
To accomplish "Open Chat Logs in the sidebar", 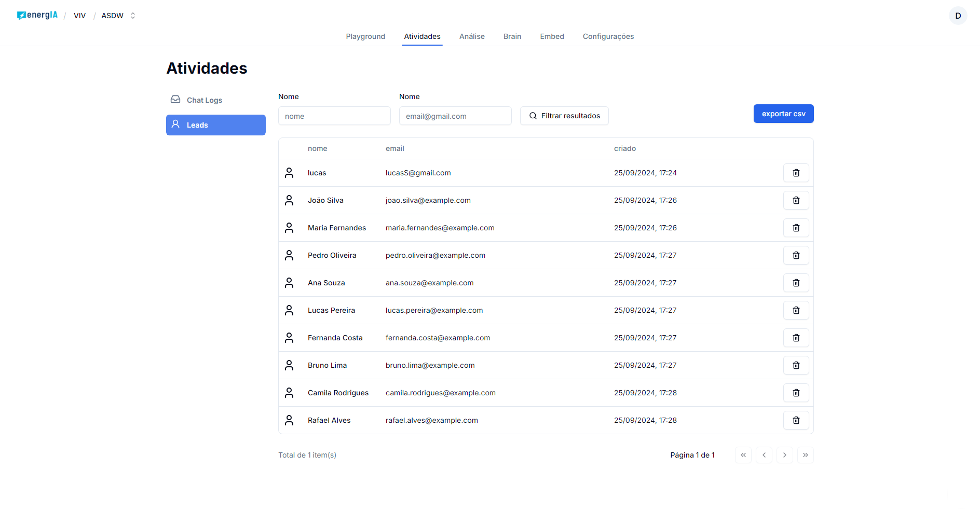I will [x=216, y=100].
